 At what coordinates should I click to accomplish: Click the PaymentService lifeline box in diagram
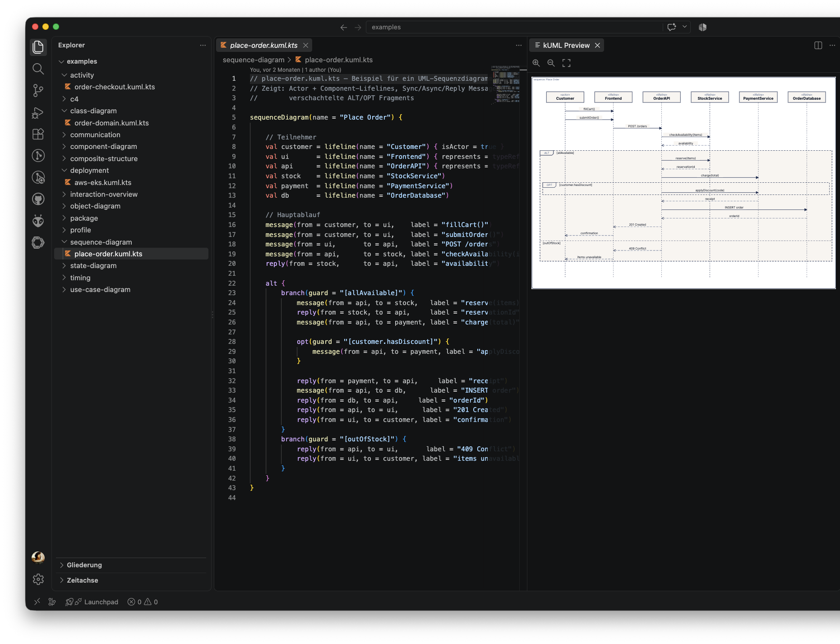click(x=758, y=97)
